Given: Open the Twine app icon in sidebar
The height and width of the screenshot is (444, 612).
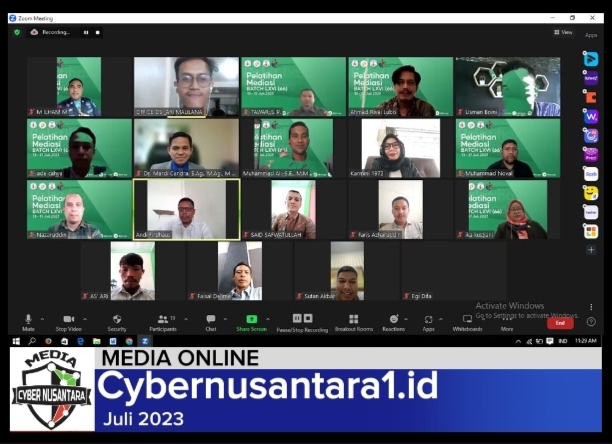Looking at the screenshot, I should (x=591, y=212).
